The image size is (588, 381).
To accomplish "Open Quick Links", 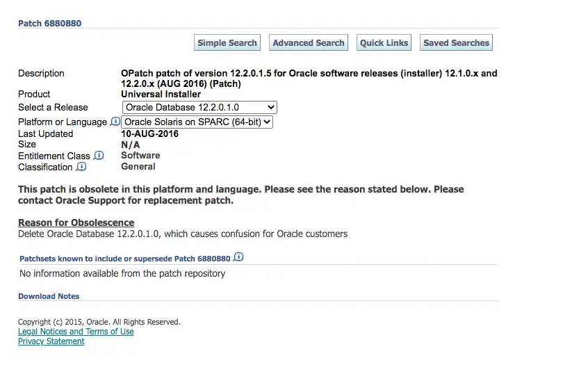I will [384, 42].
